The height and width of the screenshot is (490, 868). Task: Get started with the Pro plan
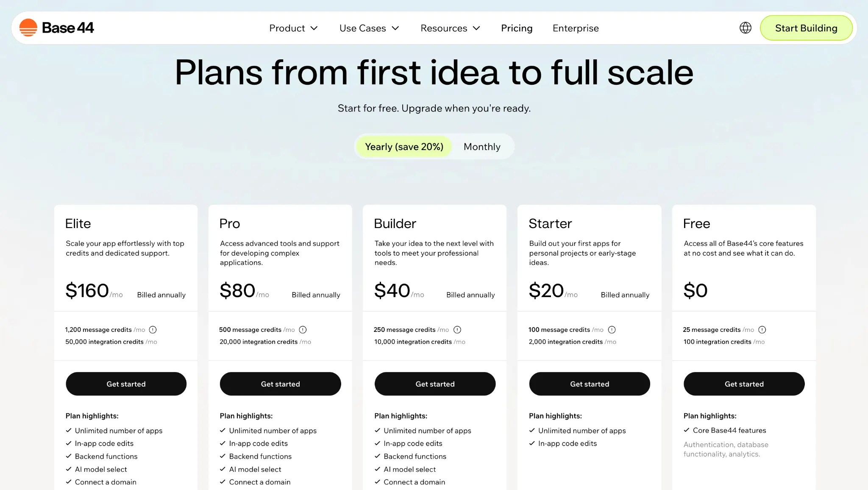280,384
